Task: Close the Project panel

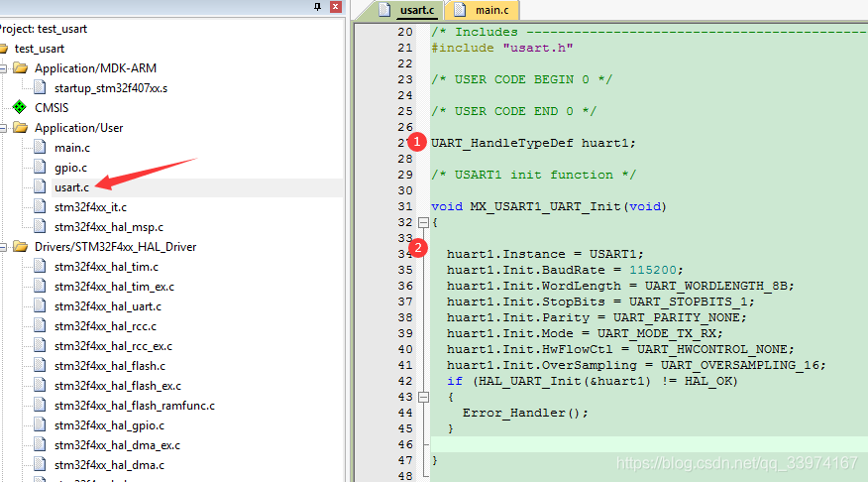Action: pos(335,7)
